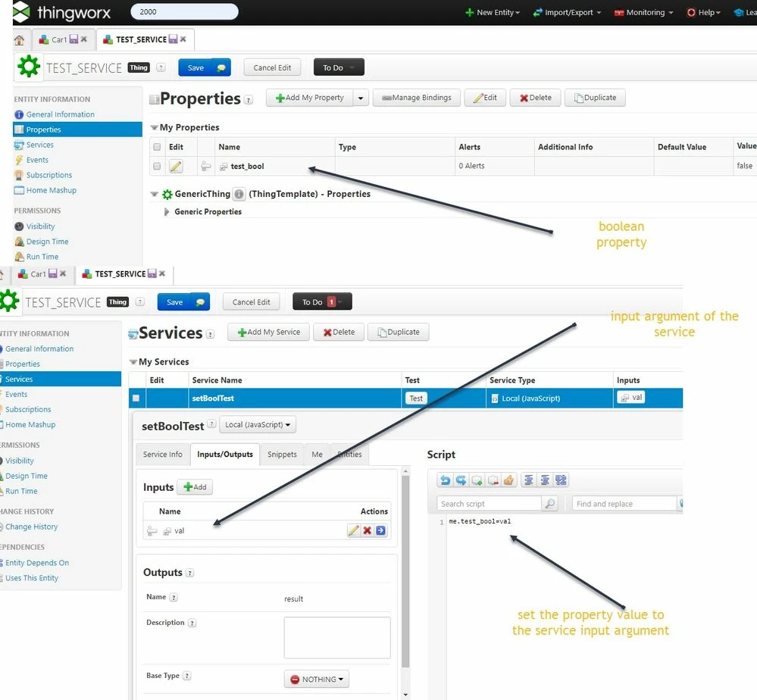Click the magnifier button beside Search script
757x700 pixels.
(x=550, y=504)
